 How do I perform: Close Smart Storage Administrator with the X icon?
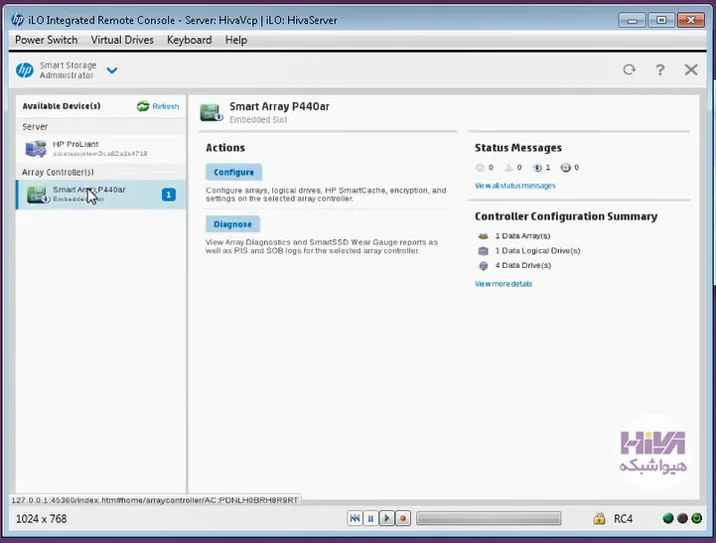click(x=691, y=69)
